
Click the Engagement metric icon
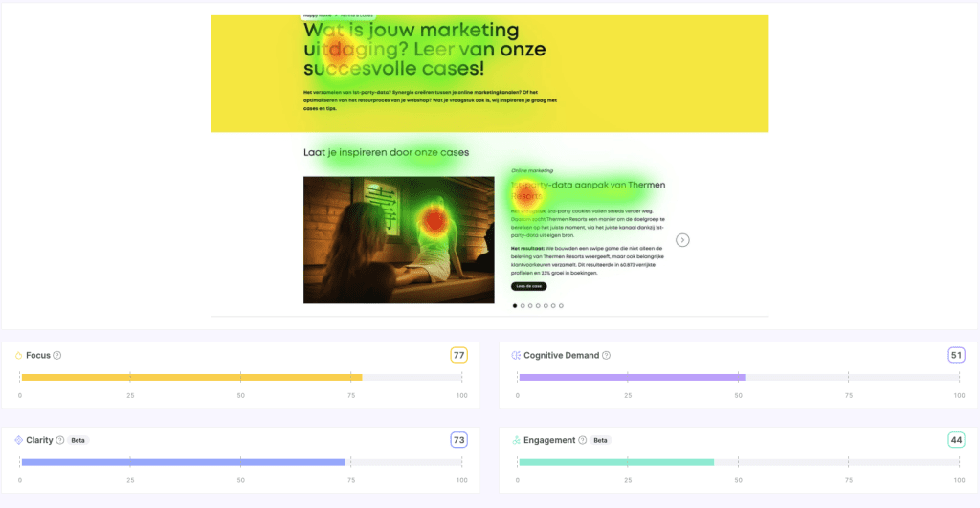pyautogui.click(x=516, y=440)
